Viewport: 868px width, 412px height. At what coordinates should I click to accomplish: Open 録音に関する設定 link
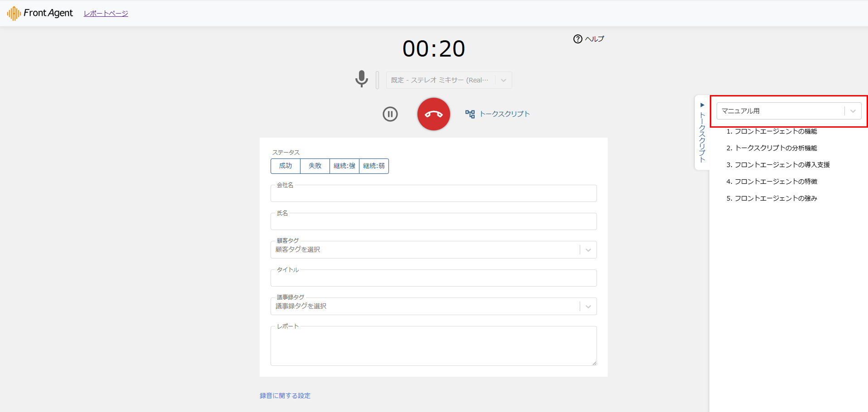click(x=285, y=396)
